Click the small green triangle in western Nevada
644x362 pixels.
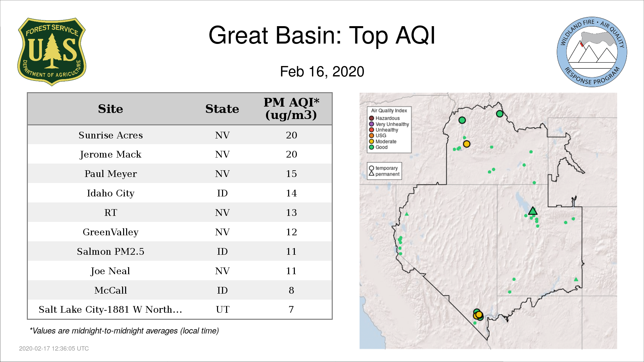point(407,214)
